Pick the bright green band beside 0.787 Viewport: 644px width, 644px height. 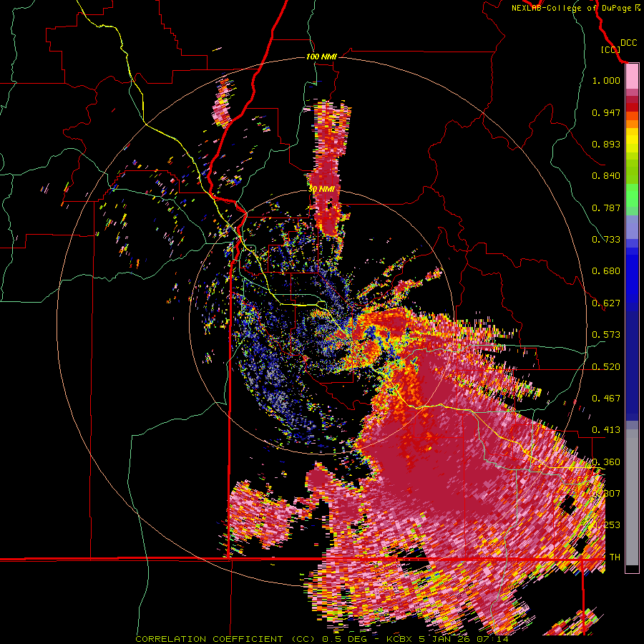(x=632, y=199)
